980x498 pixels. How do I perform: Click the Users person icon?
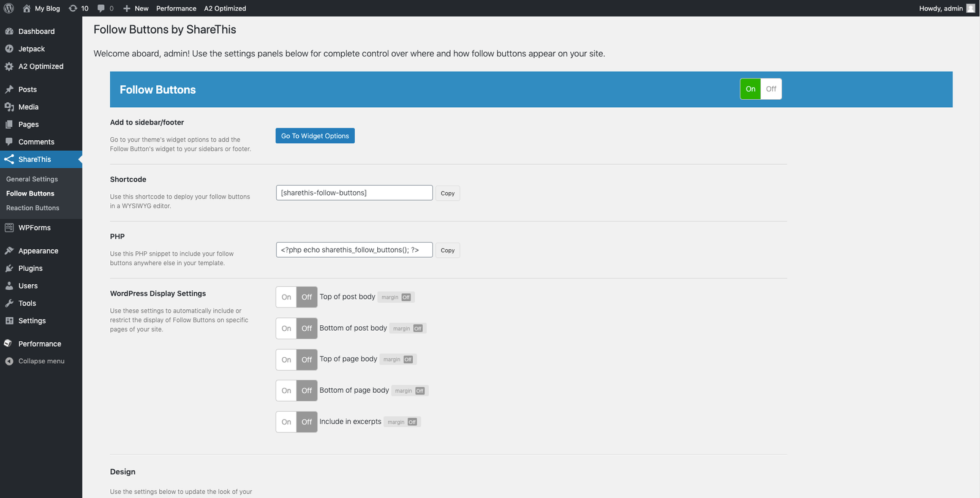pos(9,285)
